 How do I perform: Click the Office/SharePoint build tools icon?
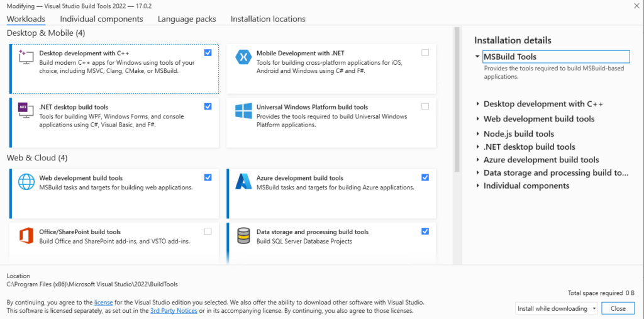25,235
